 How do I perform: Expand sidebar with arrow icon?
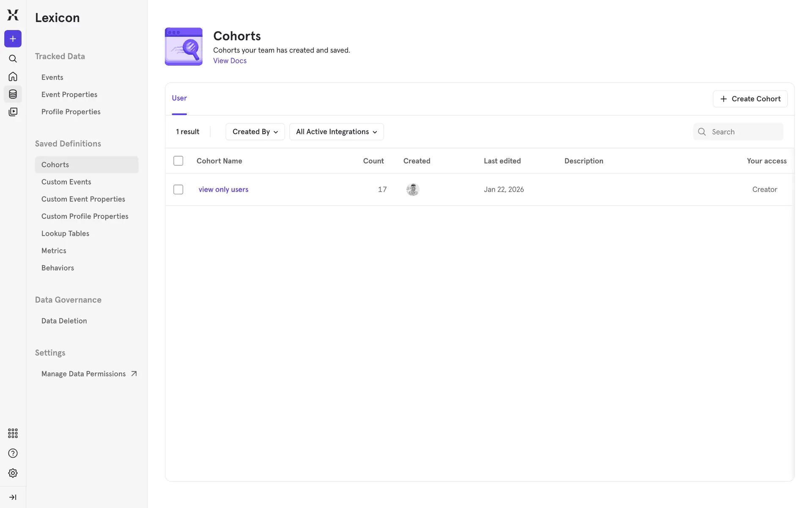click(x=13, y=497)
